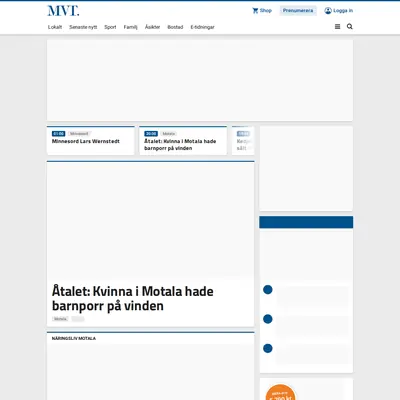The image size is (400, 400).
Task: Click the NÄRINGSLIV MOTALA section label
Action: pyautogui.click(x=74, y=338)
